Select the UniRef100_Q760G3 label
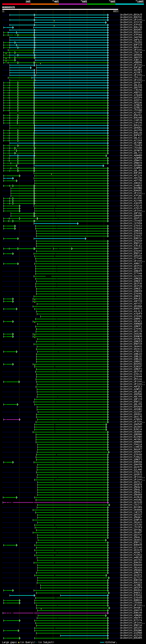146x644 pixels. pyautogui.click(x=131, y=226)
